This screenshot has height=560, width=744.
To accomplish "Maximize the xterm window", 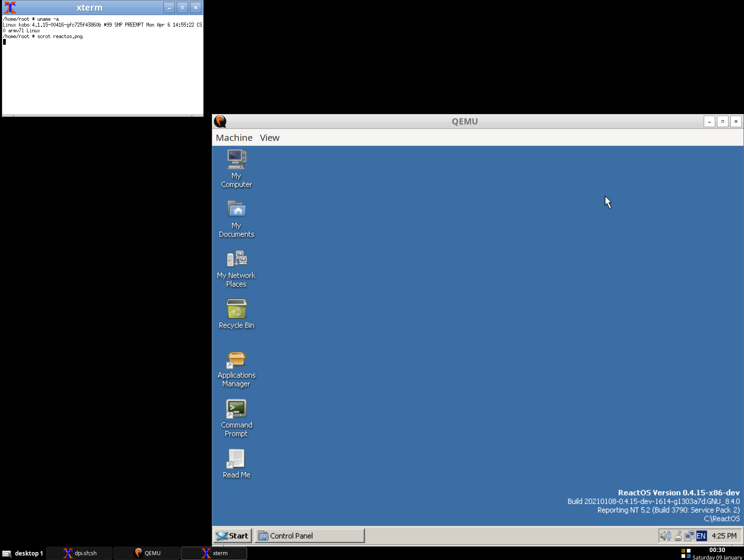I will click(x=182, y=8).
